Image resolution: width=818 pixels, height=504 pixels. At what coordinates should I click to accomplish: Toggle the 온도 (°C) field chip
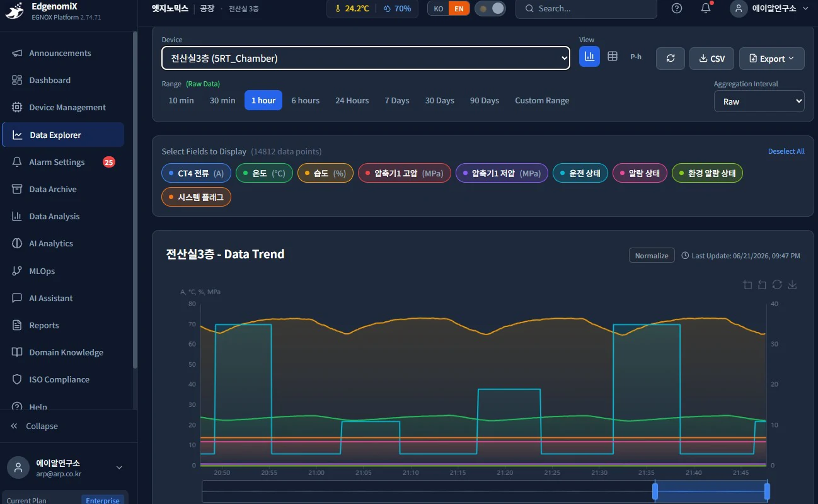pos(264,173)
